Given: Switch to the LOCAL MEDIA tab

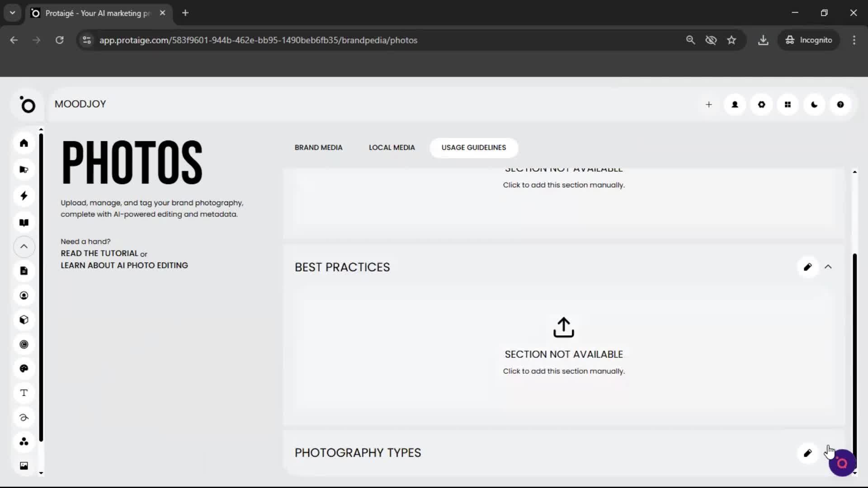Looking at the screenshot, I should [392, 147].
